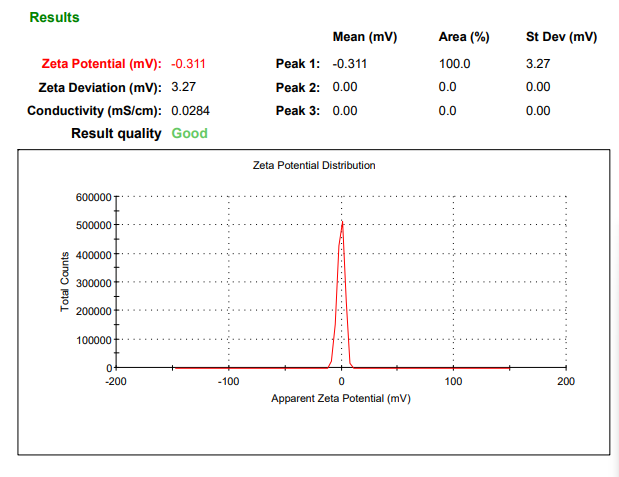The height and width of the screenshot is (477, 619).
Task: Click the Zeta Potential Distribution chart title
Action: (x=314, y=165)
